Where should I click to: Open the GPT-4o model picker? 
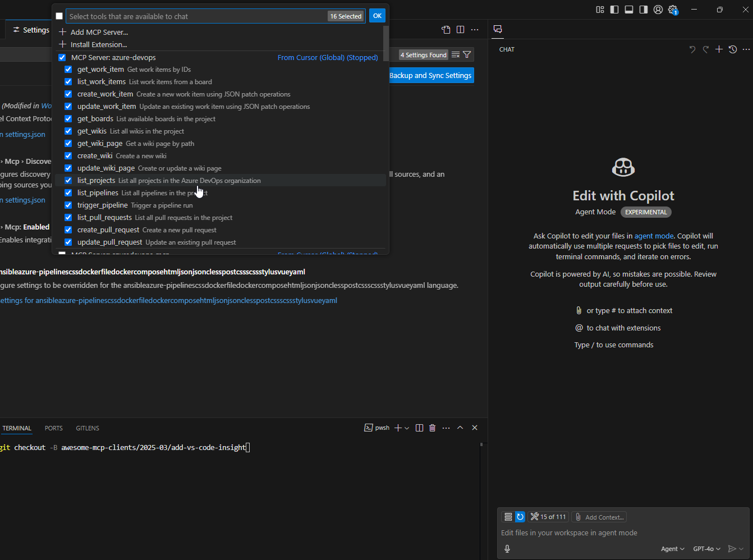[706, 549]
